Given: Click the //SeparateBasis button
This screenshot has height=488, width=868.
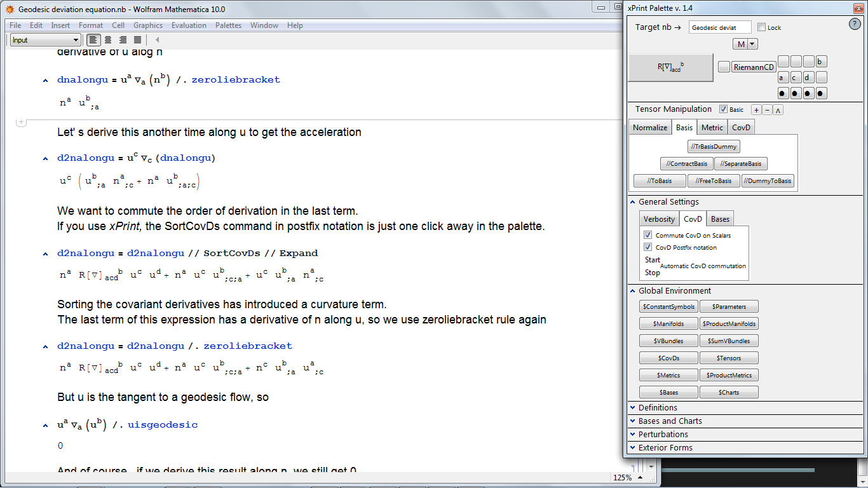Looking at the screenshot, I should click(741, 164).
